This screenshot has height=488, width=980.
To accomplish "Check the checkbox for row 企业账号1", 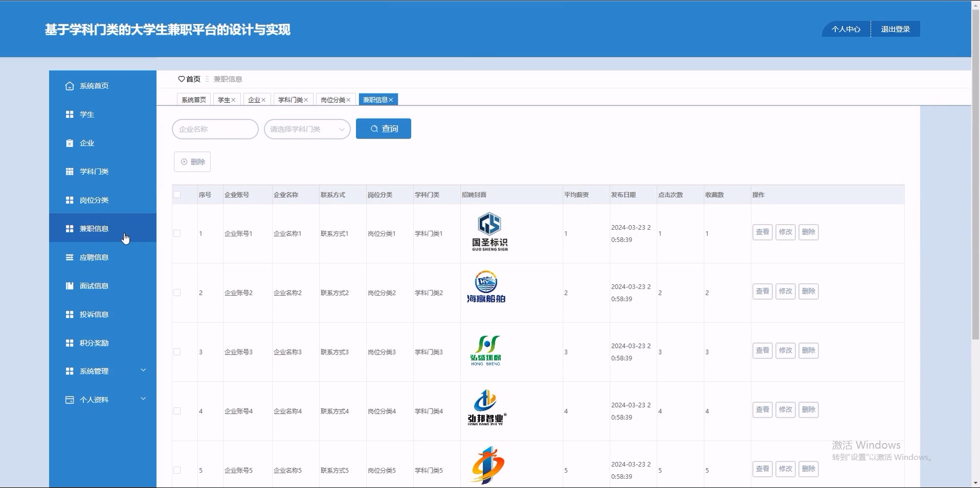I will point(177,233).
